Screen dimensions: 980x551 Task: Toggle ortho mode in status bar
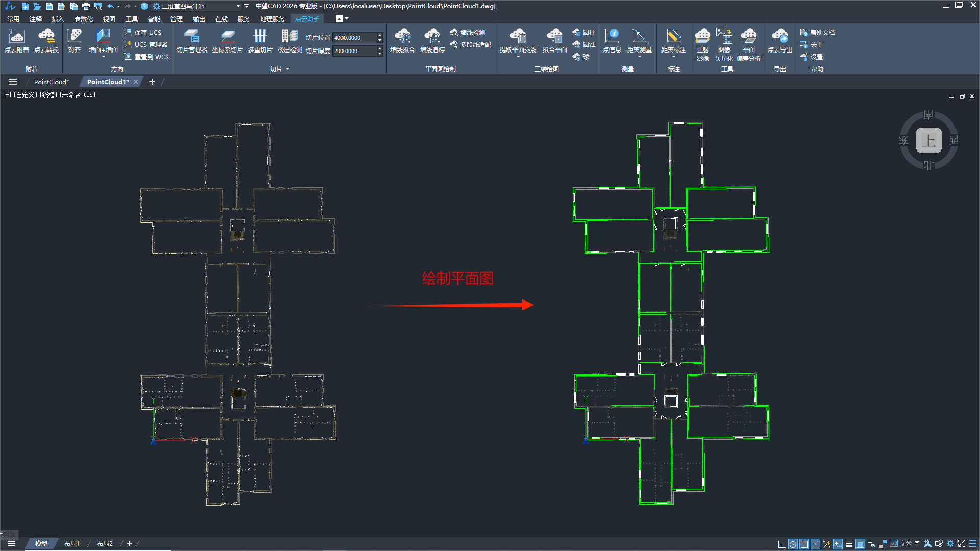point(781,544)
